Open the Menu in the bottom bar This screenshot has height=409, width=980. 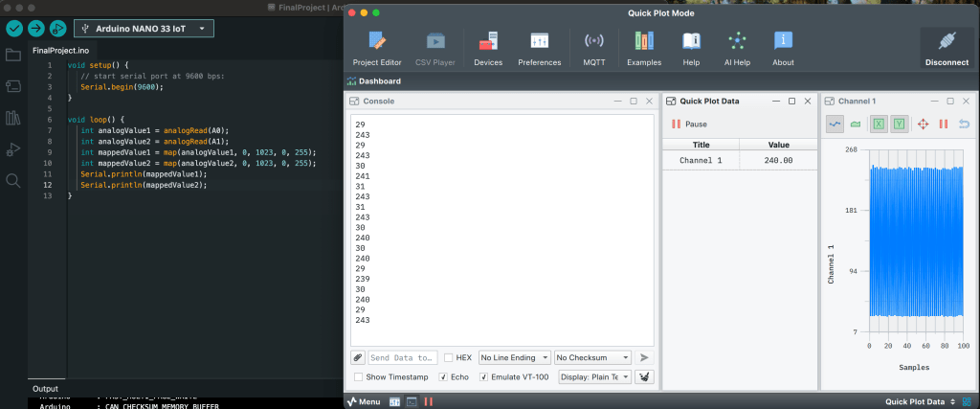pos(365,401)
